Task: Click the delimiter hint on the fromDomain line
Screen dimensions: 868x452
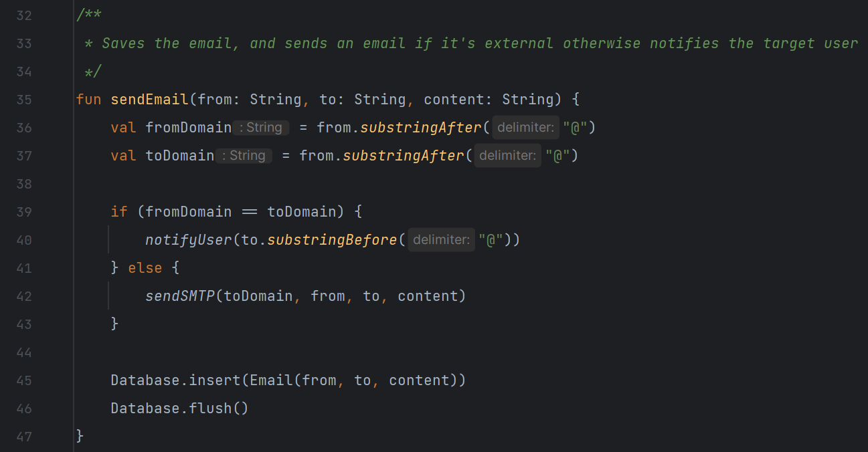Action: click(525, 128)
